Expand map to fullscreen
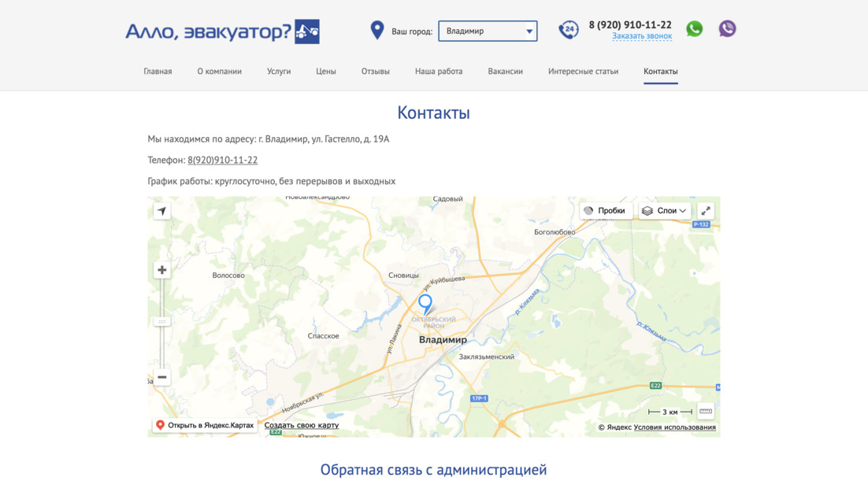 [706, 211]
